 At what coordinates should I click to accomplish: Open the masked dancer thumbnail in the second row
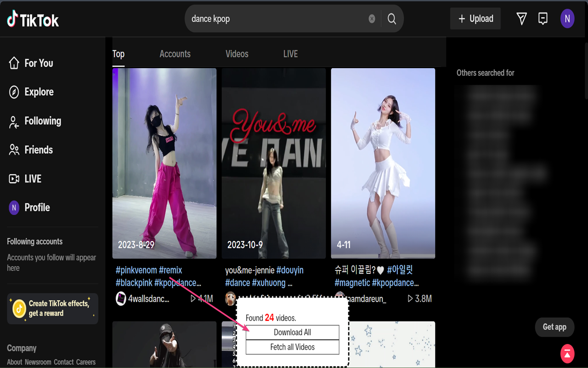(x=164, y=345)
